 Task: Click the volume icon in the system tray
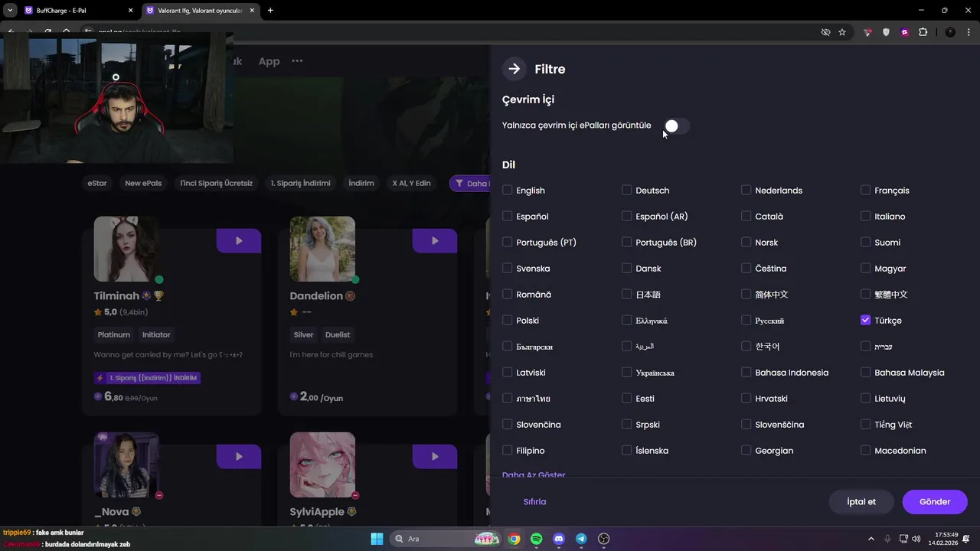click(x=916, y=539)
